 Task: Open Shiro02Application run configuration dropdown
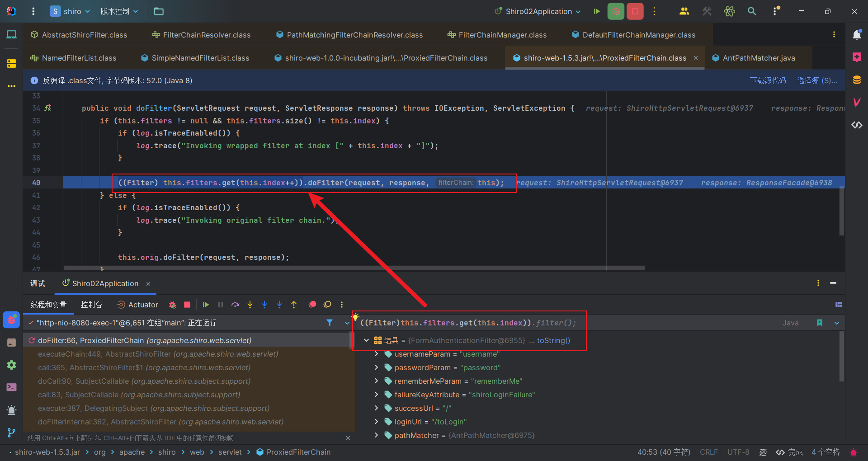tap(538, 11)
